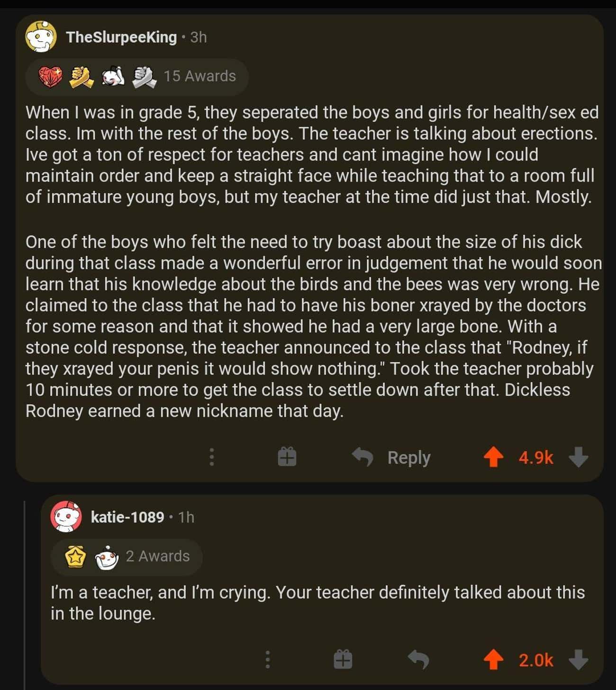Image resolution: width=616 pixels, height=690 pixels.
Task: Click the 4.9k vote score
Action: (x=536, y=458)
